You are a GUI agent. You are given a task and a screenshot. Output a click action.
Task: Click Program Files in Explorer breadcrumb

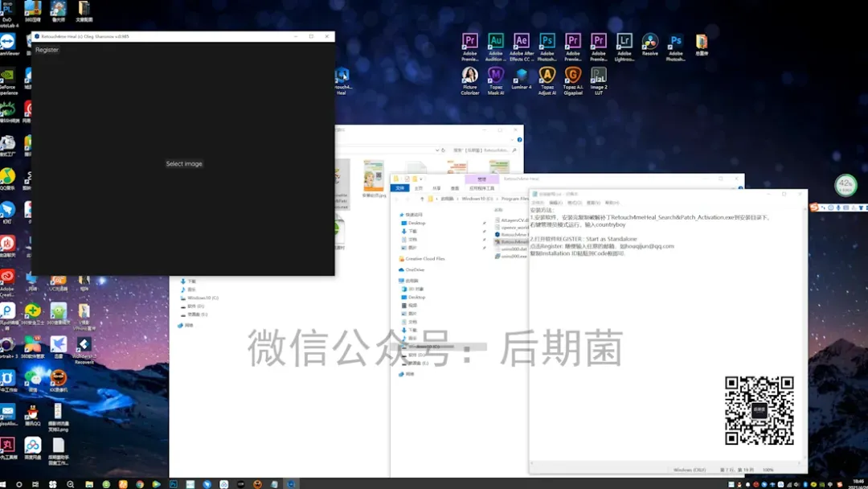click(x=515, y=199)
